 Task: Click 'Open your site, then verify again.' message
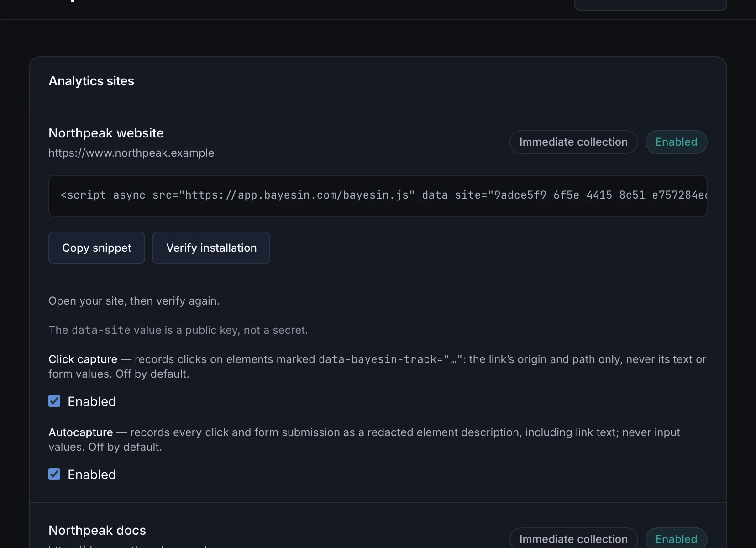point(134,301)
